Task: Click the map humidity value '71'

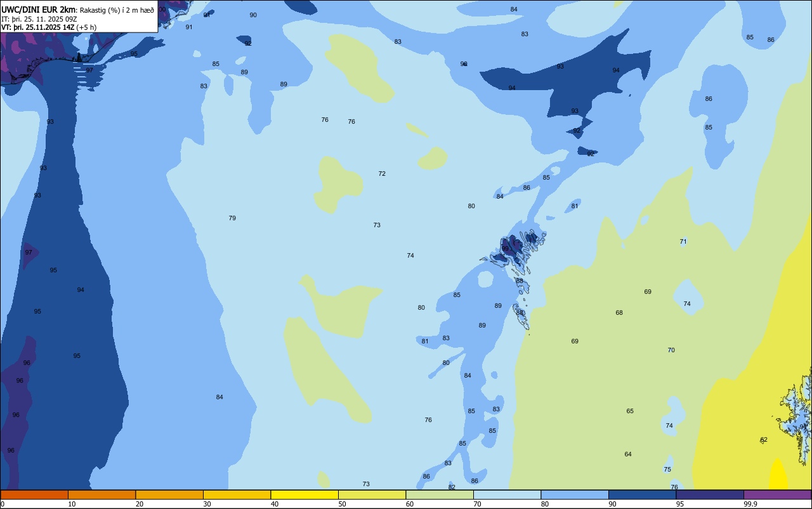Action: (683, 242)
